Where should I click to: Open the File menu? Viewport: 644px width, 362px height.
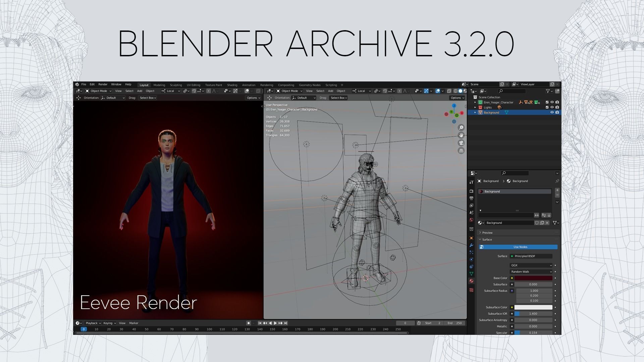click(x=84, y=84)
